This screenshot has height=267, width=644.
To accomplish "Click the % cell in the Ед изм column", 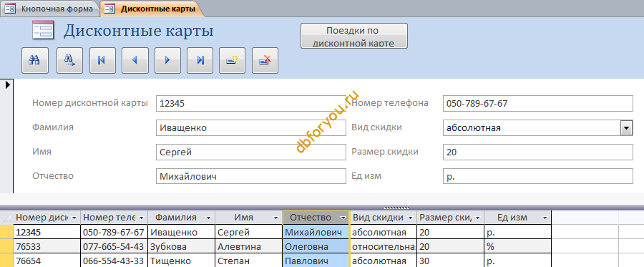I will [517, 246].
